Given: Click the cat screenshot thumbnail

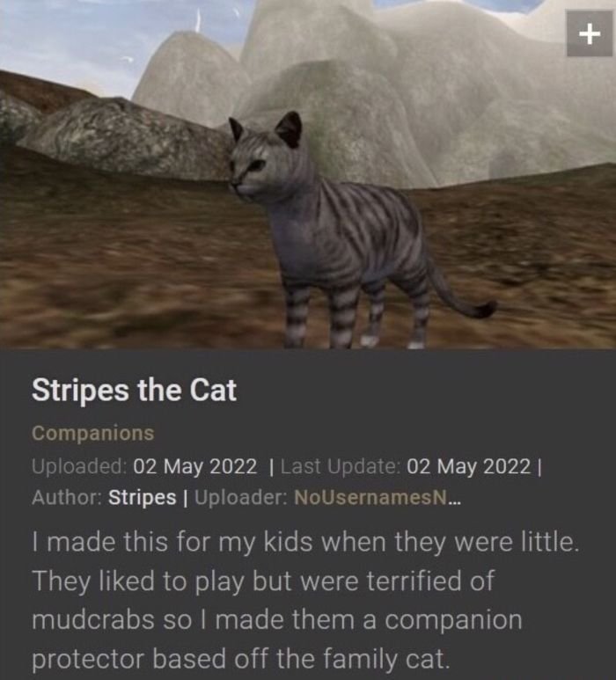Looking at the screenshot, I should 308,174.
